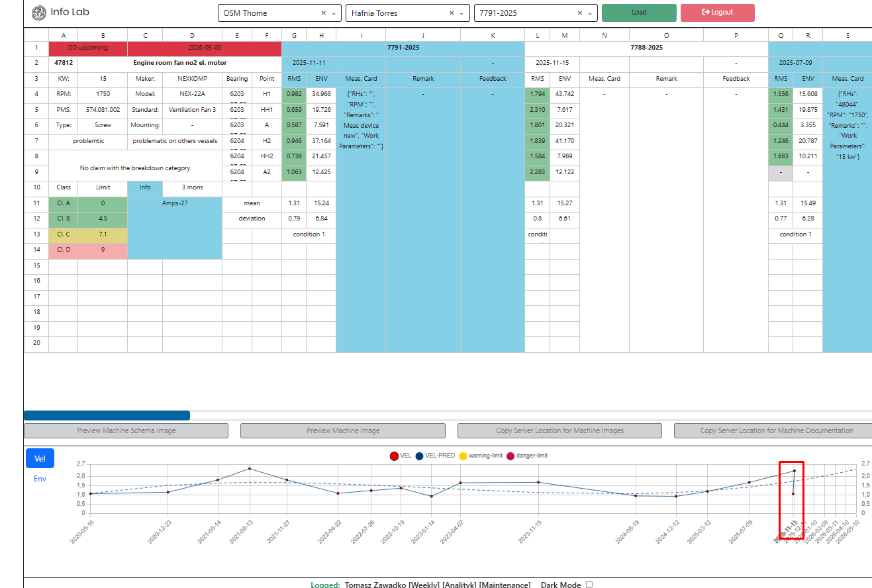Click the Info Lab logo icon
This screenshot has width=872, height=588.
[39, 13]
